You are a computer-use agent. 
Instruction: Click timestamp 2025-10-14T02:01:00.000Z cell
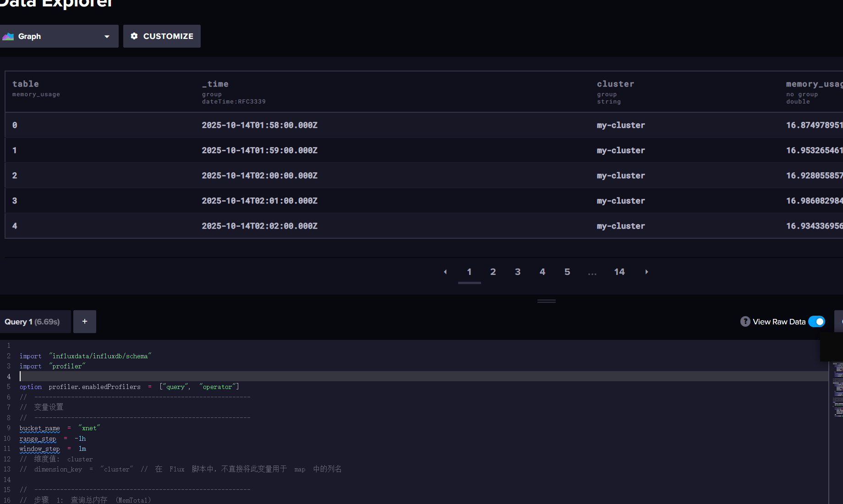pos(260,201)
